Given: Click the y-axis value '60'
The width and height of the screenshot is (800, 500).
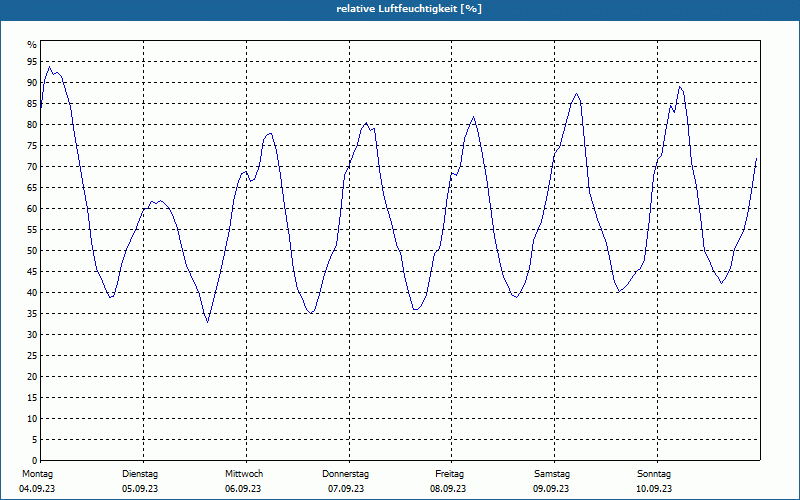Looking at the screenshot, I should click(32, 209).
